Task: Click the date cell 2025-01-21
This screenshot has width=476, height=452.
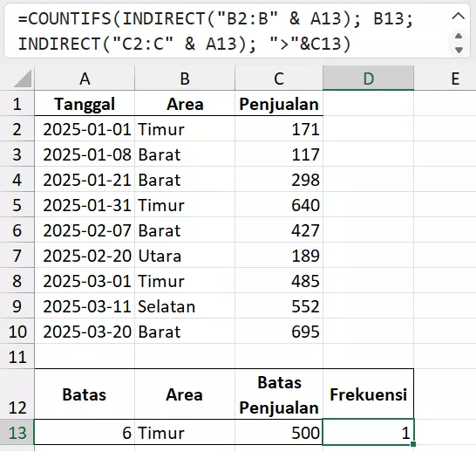Action: [85, 180]
